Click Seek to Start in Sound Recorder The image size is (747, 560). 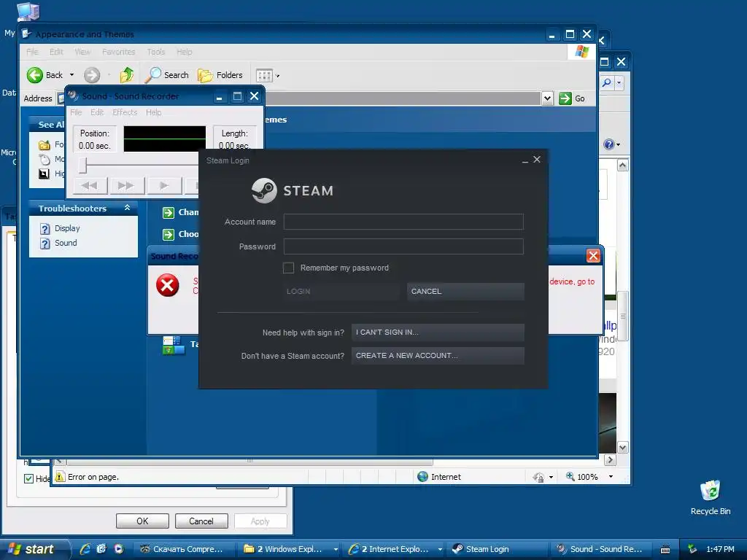(x=90, y=185)
